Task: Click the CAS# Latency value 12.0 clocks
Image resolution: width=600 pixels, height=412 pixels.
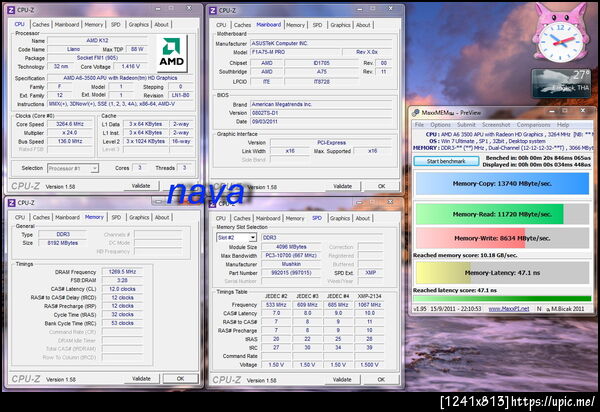Action: click(x=122, y=289)
